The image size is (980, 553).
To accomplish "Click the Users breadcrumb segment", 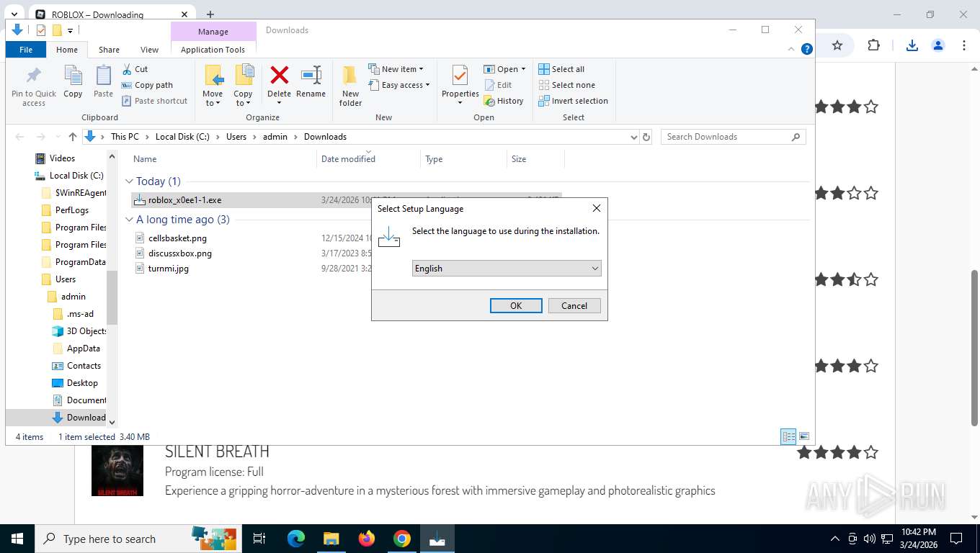I will pos(236,137).
